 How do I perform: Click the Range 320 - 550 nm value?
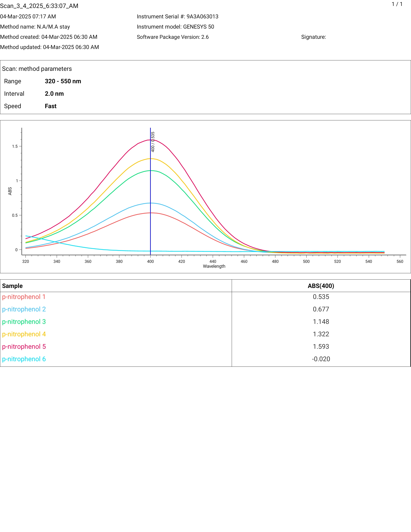[x=63, y=81]
